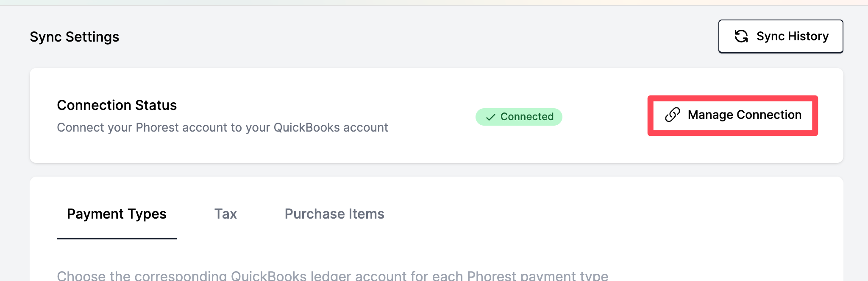This screenshot has width=868, height=281.
Task: Click the underline beneath Payment Types
Action: point(117,239)
